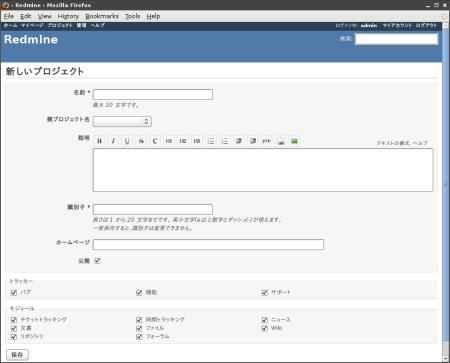
Task: Click the Firefox activity throbber icon
Action: [444, 16]
